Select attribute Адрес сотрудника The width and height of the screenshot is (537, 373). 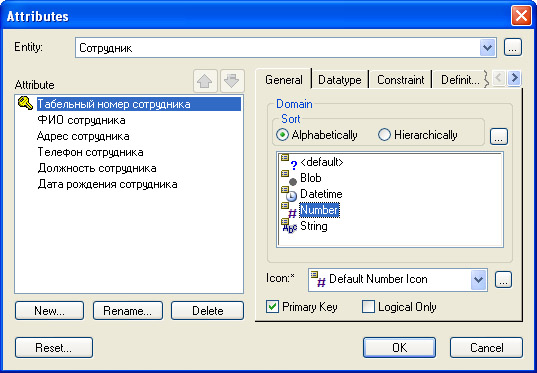(83, 136)
